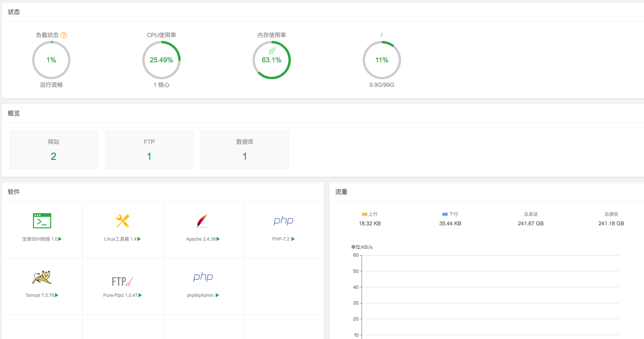Open the Linux工具箱 wrench icon
Viewport: 644px width, 339px height.
(x=122, y=221)
